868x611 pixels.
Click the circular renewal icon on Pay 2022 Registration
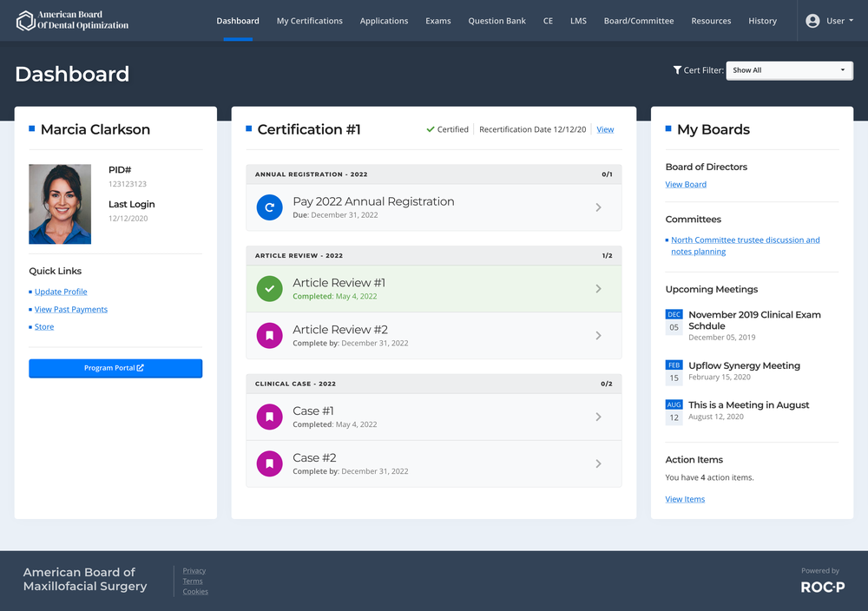pos(269,207)
